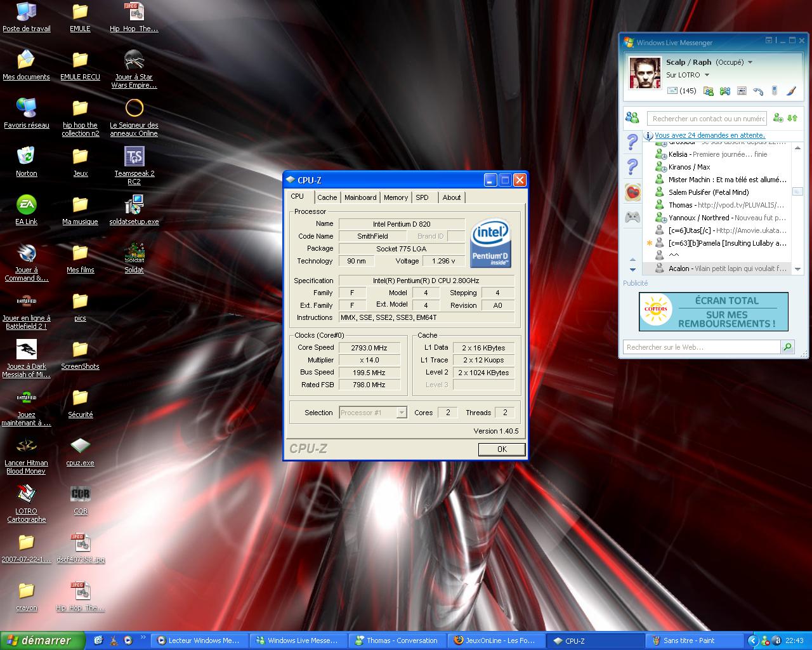
Task: Open the ScreenShots folder on desktop
Action: click(x=80, y=354)
